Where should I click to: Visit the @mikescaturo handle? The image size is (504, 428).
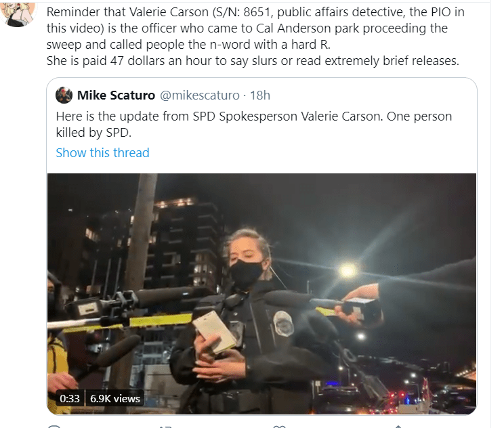(200, 95)
